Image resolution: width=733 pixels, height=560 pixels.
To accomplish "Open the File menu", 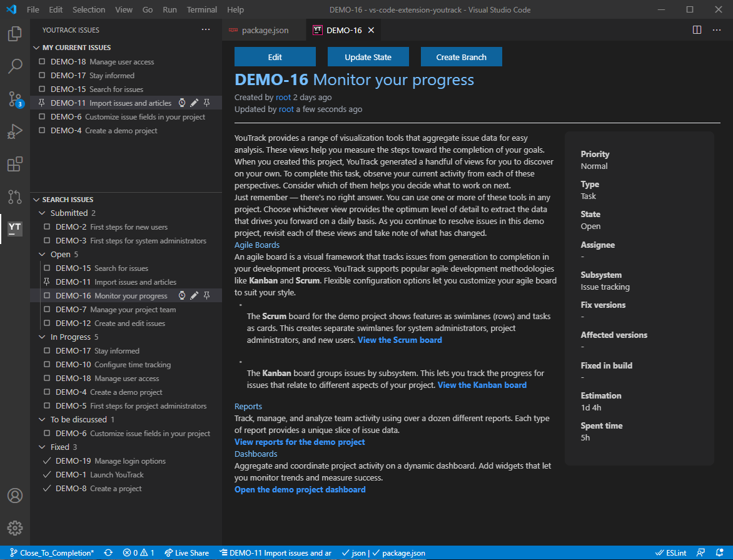I will pos(33,9).
